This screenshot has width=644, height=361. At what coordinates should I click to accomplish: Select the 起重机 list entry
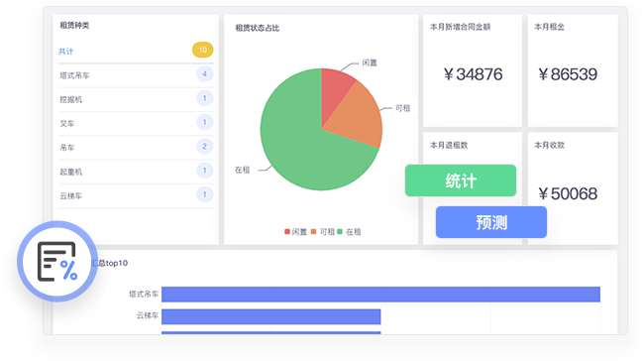click(136, 172)
